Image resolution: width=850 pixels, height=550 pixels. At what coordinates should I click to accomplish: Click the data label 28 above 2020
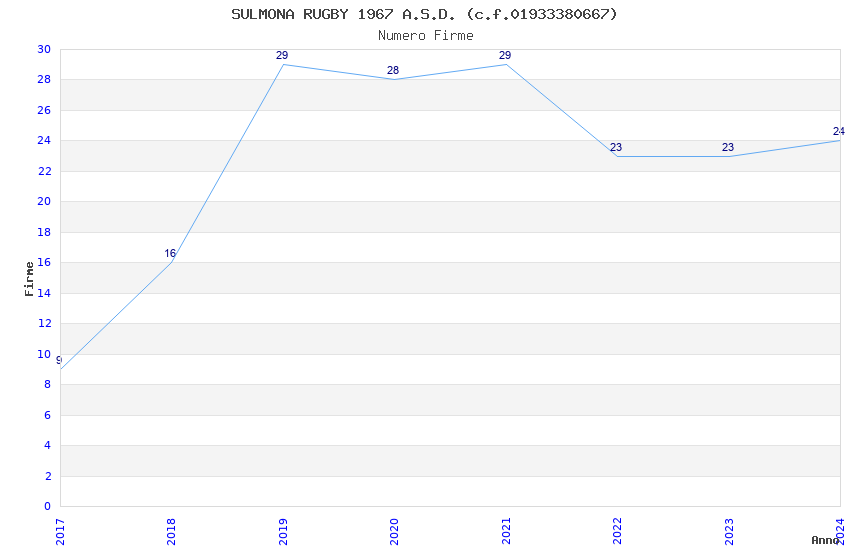393,70
